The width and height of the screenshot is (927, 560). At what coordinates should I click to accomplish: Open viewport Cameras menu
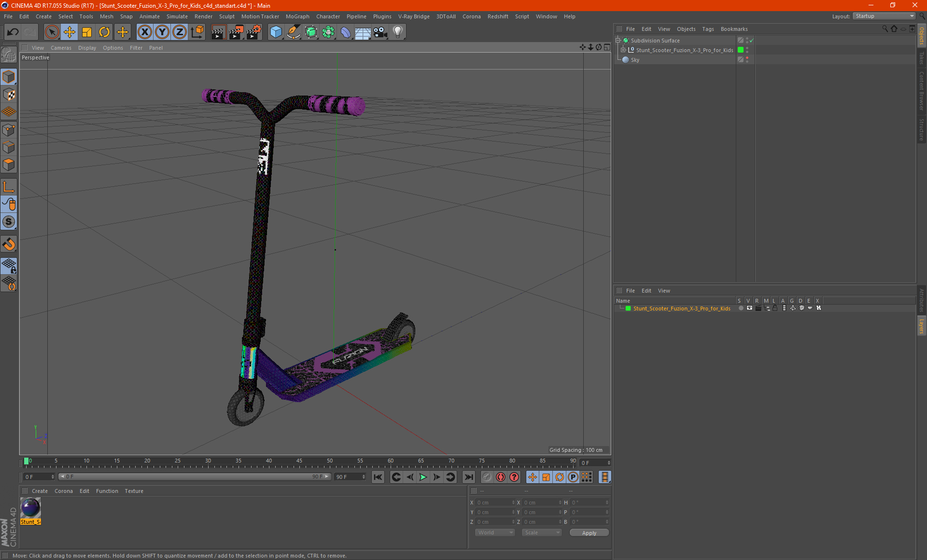coord(61,48)
